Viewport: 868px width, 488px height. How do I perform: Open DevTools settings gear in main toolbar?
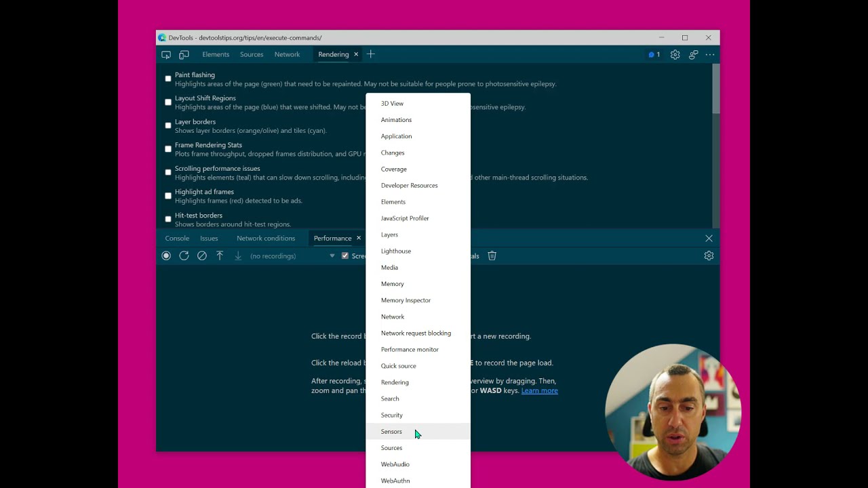coord(675,54)
